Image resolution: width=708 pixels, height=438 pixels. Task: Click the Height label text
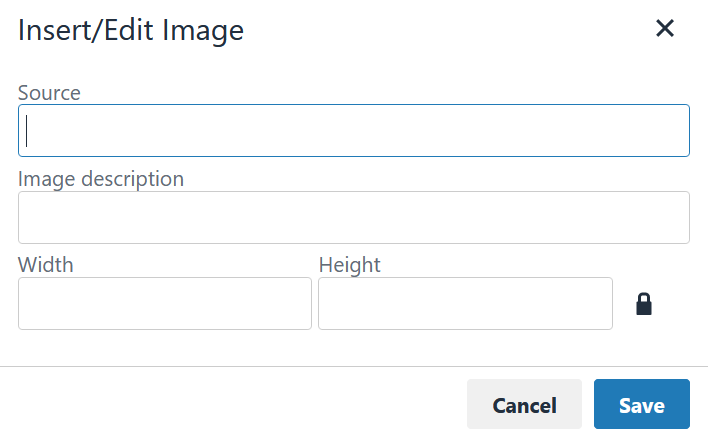coord(349,265)
